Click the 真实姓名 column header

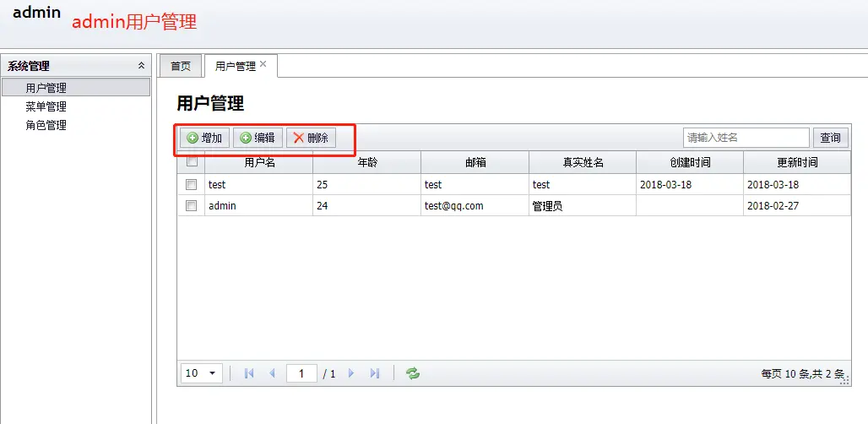pos(583,162)
